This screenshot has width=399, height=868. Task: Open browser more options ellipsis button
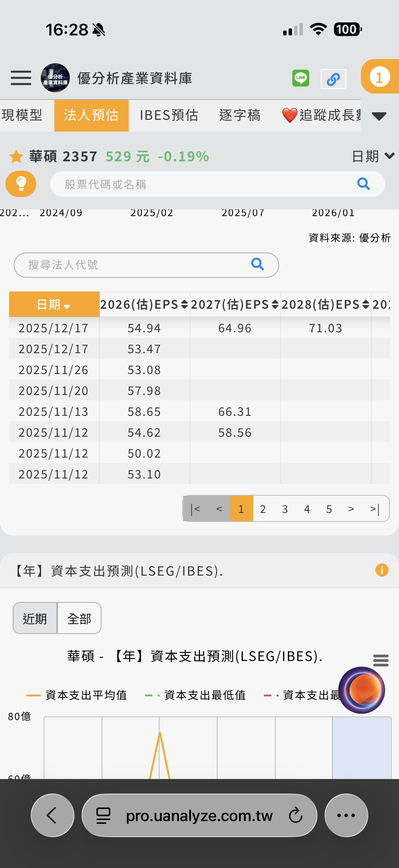346,815
